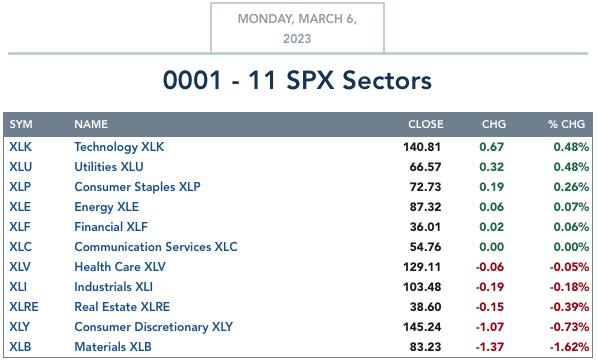This screenshot has width=597, height=361.
Task: Select Financial XLF name link
Action: [111, 227]
